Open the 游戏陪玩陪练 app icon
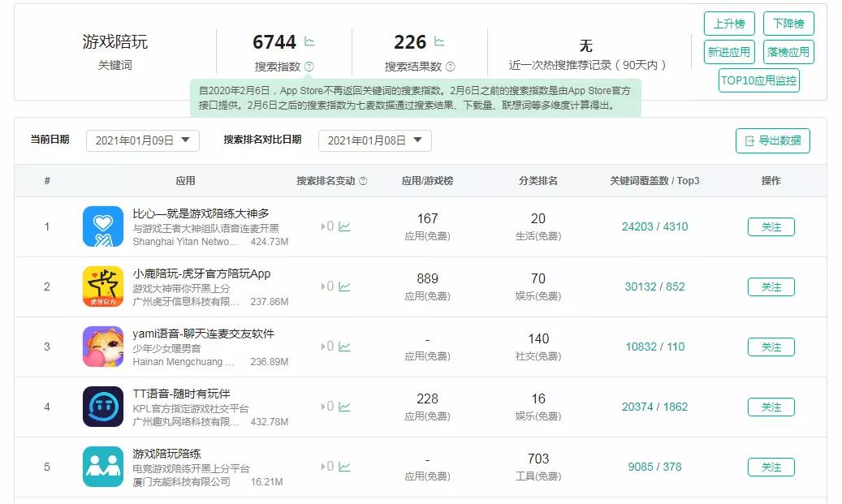Screen dimensions: 842x504 (x=103, y=467)
